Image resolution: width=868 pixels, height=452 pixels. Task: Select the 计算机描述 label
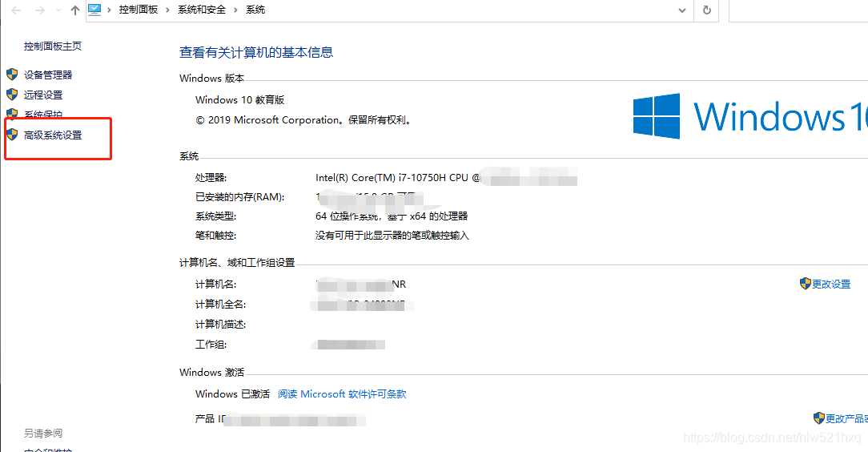(x=220, y=324)
